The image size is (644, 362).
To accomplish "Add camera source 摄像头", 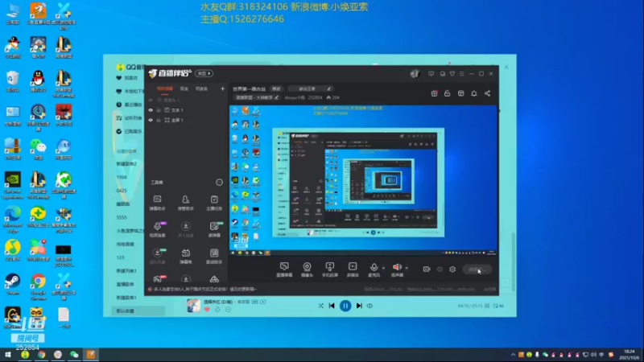I will [307, 269].
